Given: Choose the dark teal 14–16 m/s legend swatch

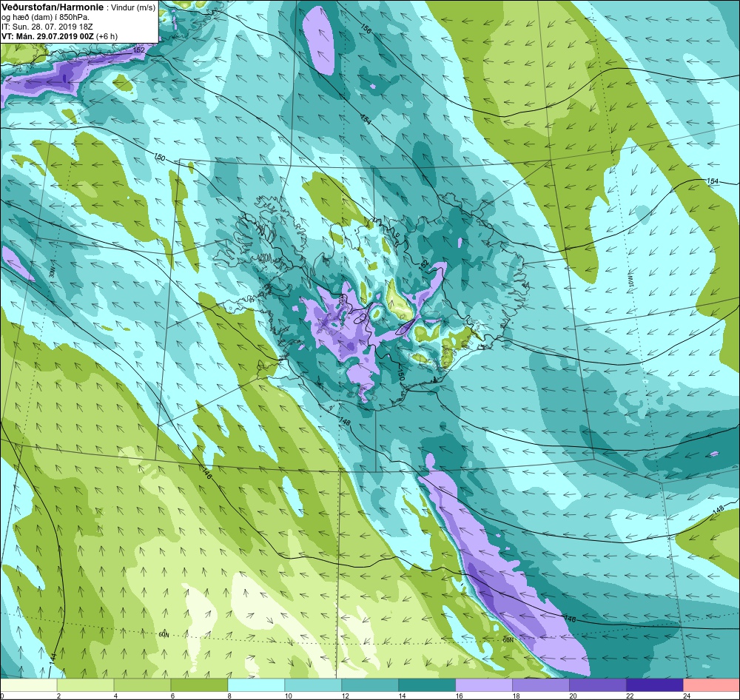Looking at the screenshot, I should [x=427, y=685].
